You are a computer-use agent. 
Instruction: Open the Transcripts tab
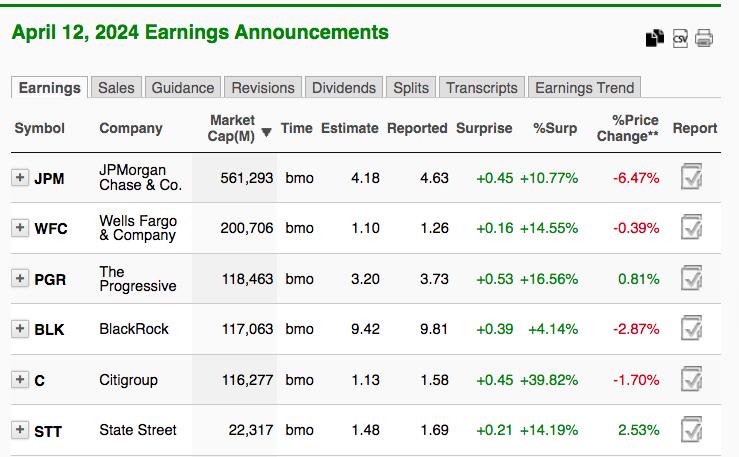(x=482, y=88)
